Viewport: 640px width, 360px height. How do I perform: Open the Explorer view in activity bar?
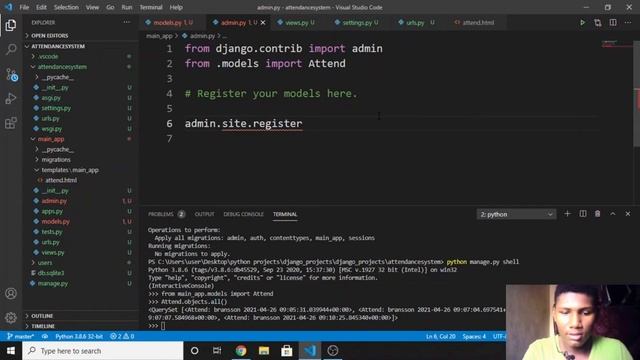11,25
